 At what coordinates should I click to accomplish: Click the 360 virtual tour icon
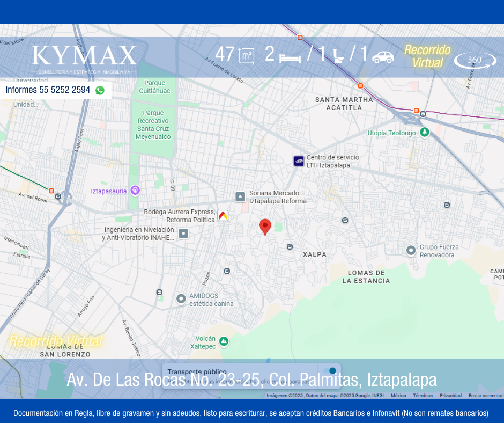tap(475, 60)
